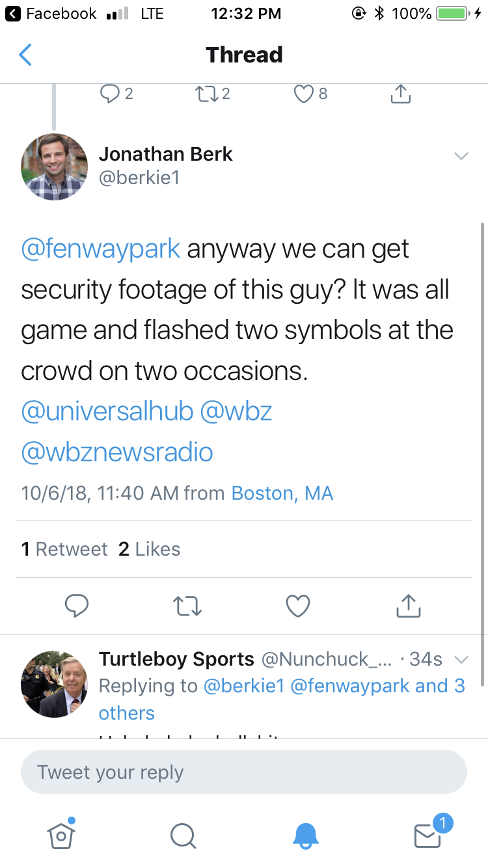The image size is (488, 868).
Task: Share Jonathan Berk's tweet
Action: [x=409, y=606]
